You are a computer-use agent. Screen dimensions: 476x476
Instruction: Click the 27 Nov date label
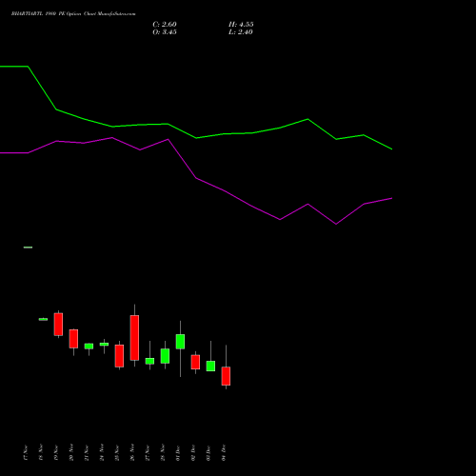(148, 453)
